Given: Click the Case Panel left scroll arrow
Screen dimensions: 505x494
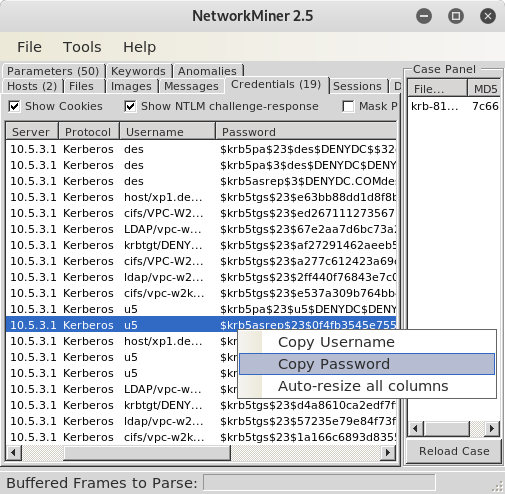Looking at the screenshot, I should point(415,428).
